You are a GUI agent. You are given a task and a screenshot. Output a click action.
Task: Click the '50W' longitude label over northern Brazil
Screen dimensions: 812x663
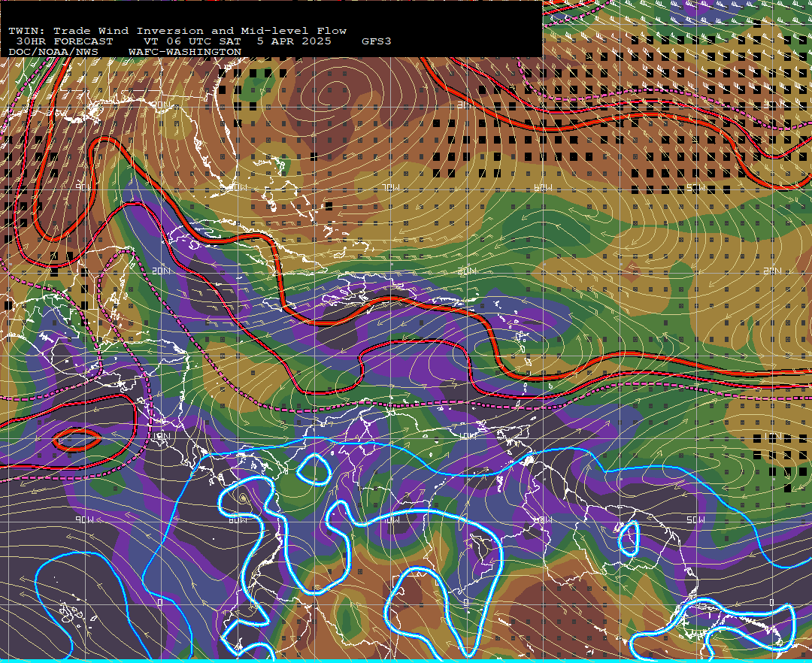pyautogui.click(x=695, y=519)
